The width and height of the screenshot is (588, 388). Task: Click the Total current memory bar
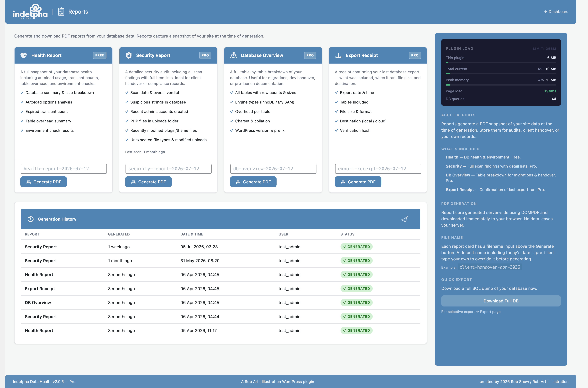coord(501,74)
